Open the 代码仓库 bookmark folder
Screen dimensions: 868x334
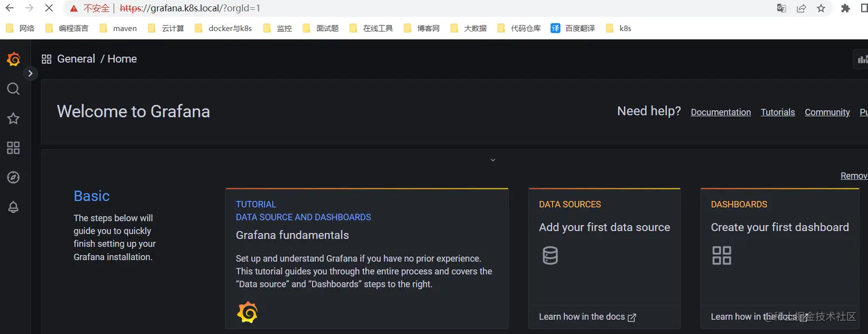point(519,28)
